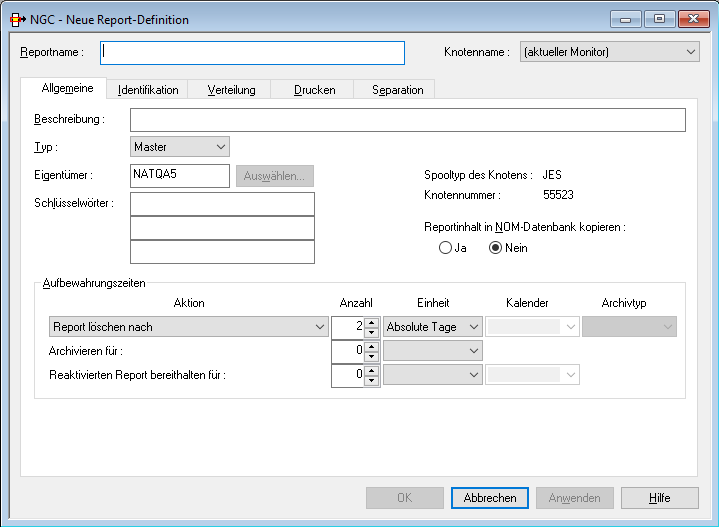Click the first Schlüsselwörter field
The image size is (719, 527).
[222, 204]
